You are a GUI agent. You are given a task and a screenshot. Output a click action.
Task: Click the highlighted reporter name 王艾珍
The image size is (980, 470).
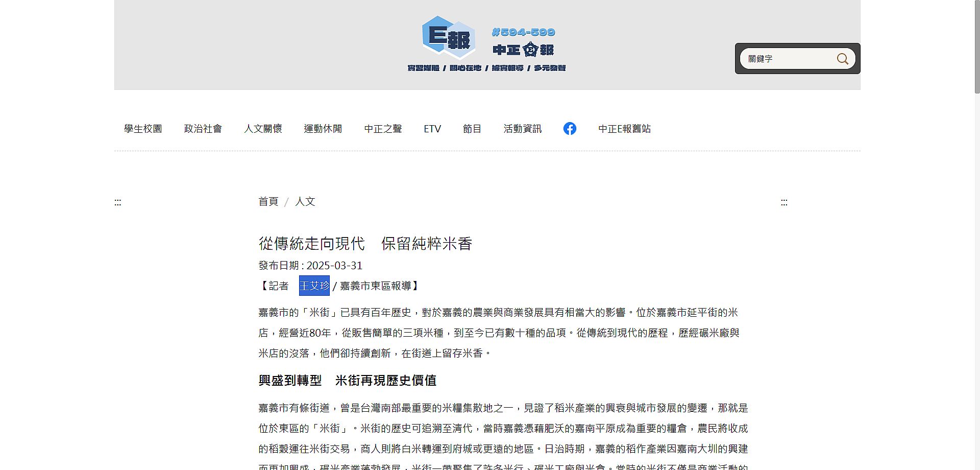pyautogui.click(x=314, y=286)
